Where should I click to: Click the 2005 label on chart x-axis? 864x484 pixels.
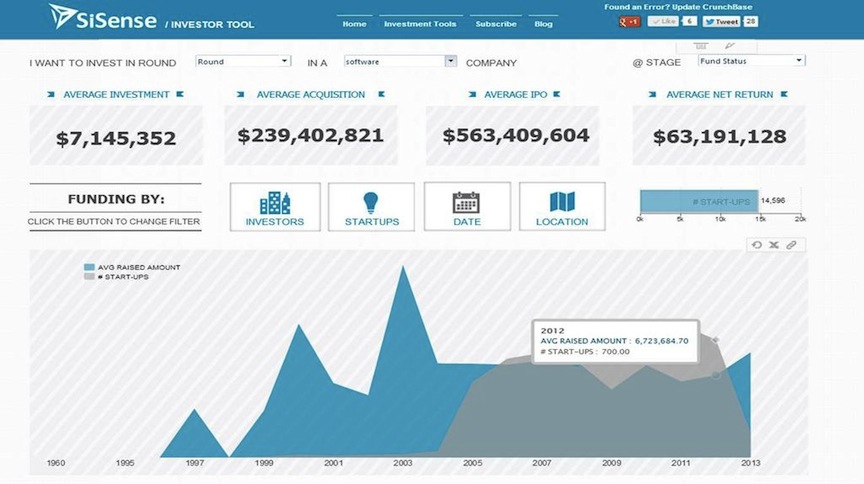472,463
